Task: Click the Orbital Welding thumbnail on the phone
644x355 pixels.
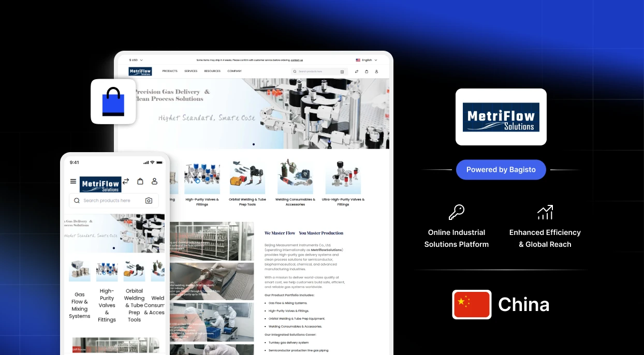Action: (x=135, y=271)
